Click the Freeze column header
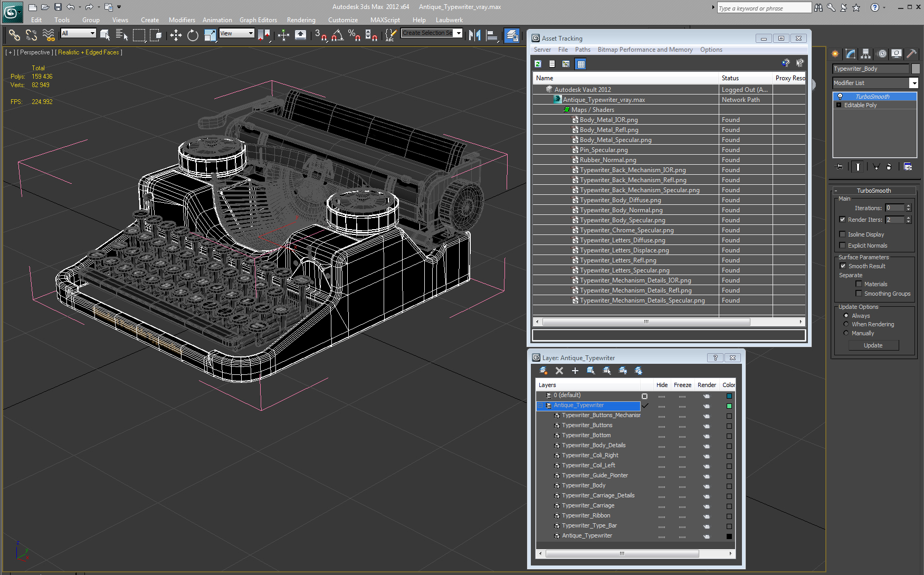The height and width of the screenshot is (575, 924). 682,385
